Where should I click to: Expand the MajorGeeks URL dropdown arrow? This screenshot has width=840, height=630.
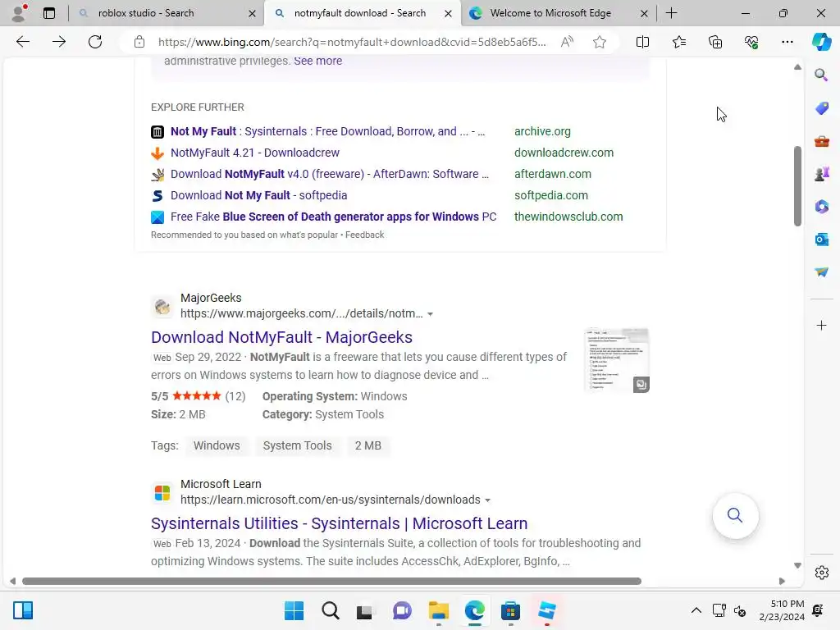[x=430, y=314]
